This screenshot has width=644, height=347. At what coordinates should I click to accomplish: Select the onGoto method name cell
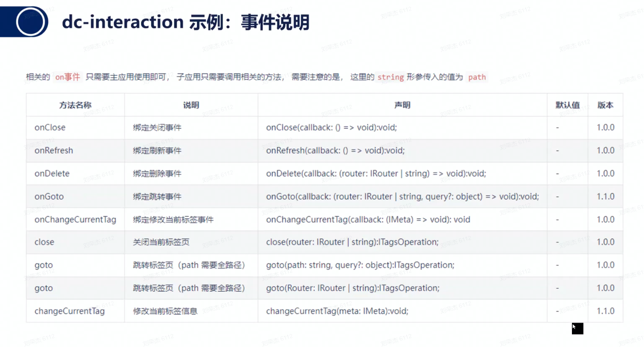[x=49, y=197]
